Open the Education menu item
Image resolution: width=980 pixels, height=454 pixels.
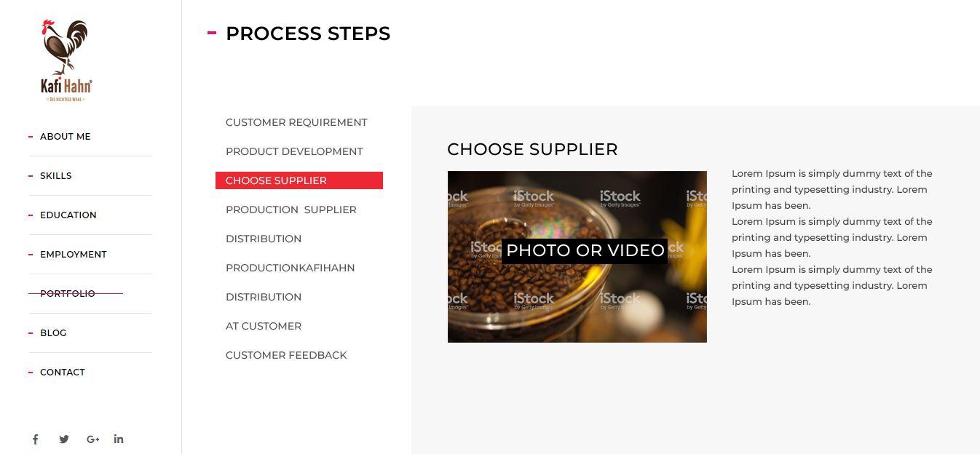coord(68,215)
